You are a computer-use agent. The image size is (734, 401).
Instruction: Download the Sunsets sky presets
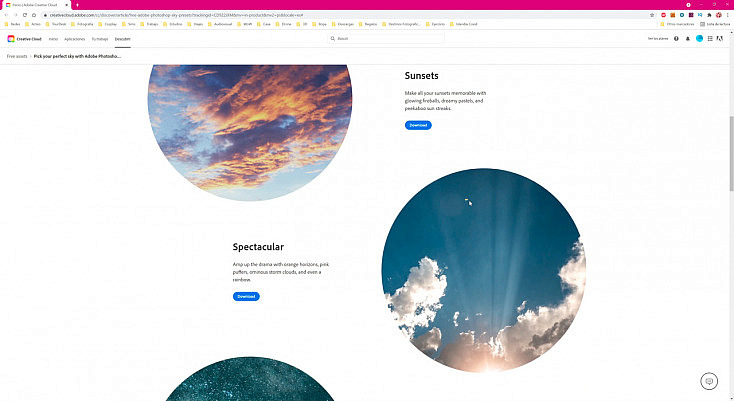pos(418,125)
